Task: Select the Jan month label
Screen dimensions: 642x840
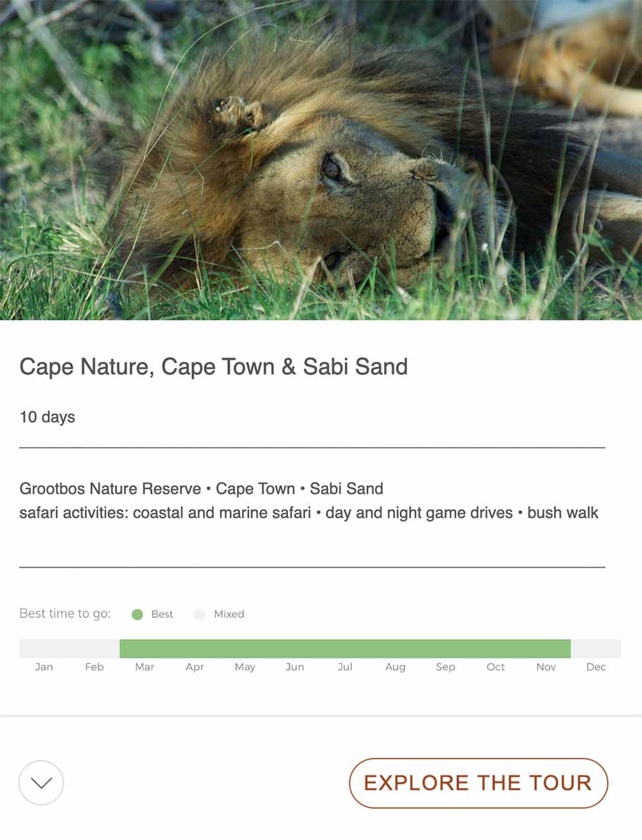Action: coord(44,666)
